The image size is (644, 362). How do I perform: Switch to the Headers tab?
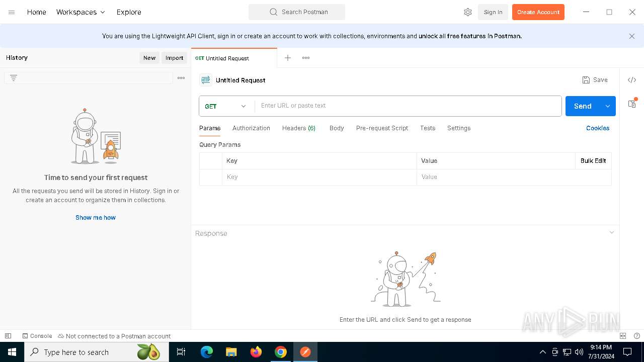299,128
